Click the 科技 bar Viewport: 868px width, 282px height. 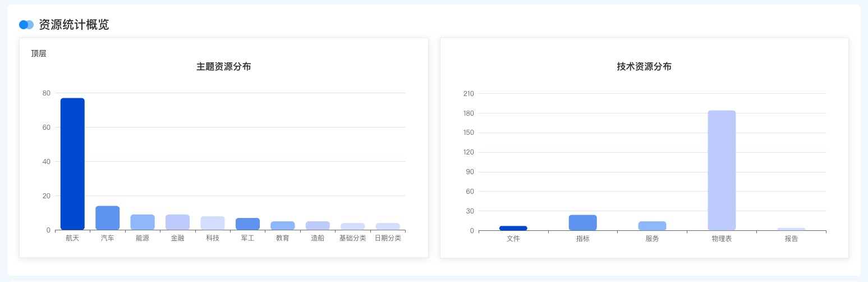tap(213, 223)
